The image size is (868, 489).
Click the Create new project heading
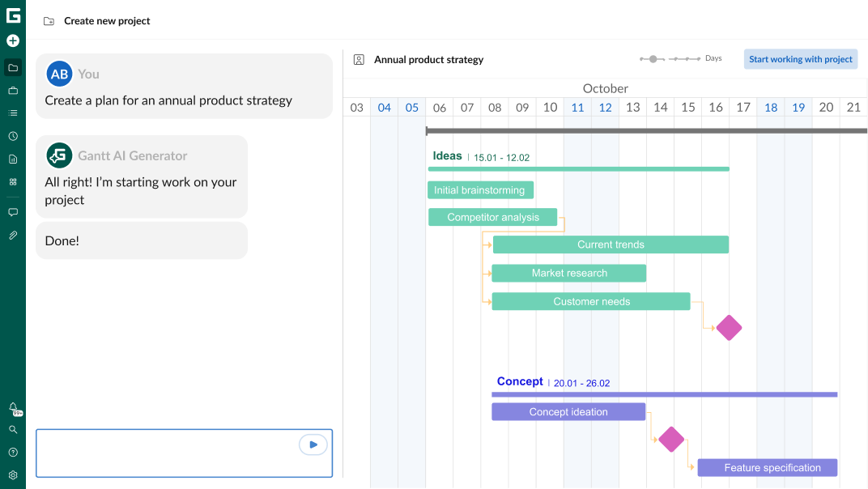[x=107, y=21]
